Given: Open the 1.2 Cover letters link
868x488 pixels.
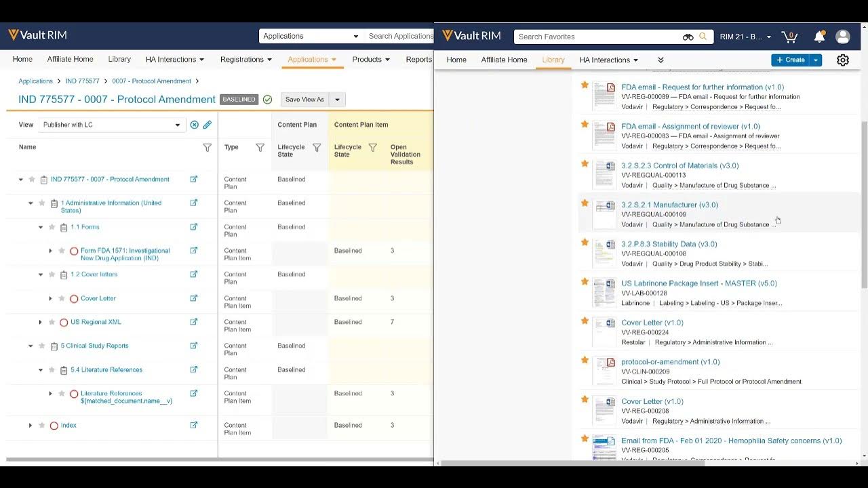Looking at the screenshot, I should pyautogui.click(x=94, y=274).
